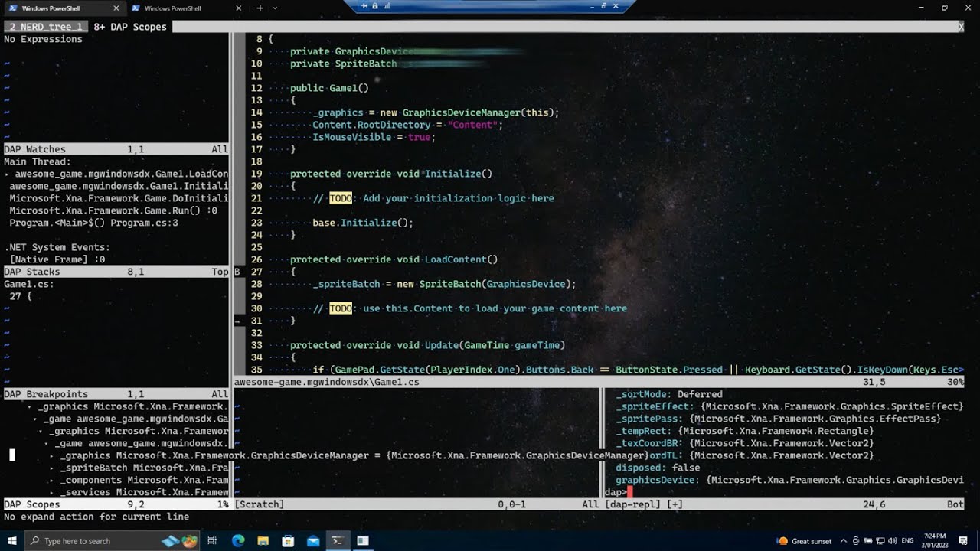Open Microsoft Store from the taskbar
This screenshot has height=551, width=980.
pyautogui.click(x=288, y=541)
